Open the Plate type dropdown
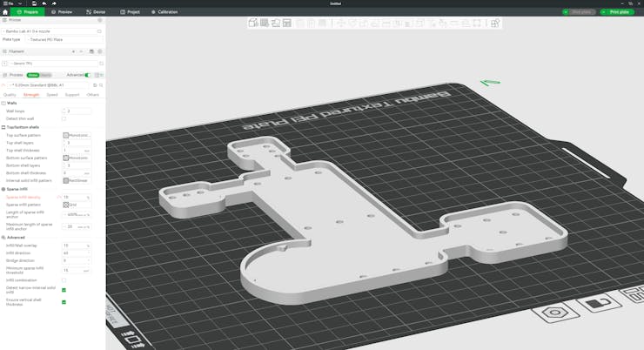The image size is (644, 350). 65,39
